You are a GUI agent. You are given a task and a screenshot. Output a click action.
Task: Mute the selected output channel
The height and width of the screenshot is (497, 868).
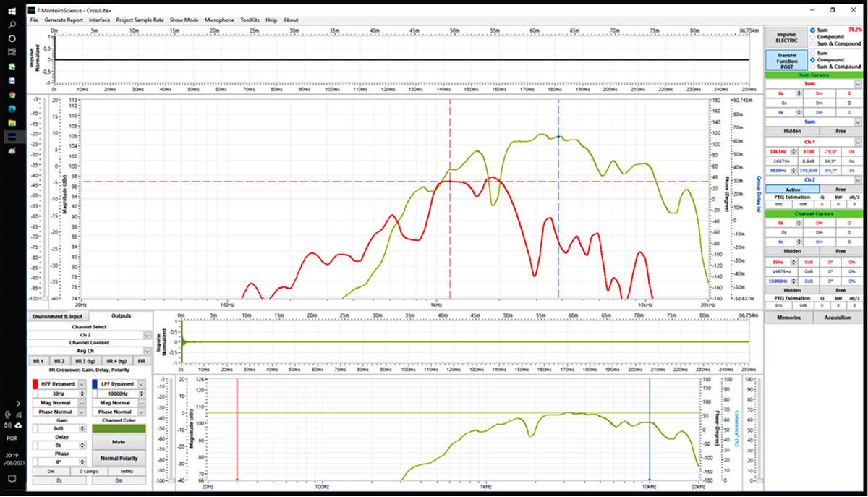119,441
